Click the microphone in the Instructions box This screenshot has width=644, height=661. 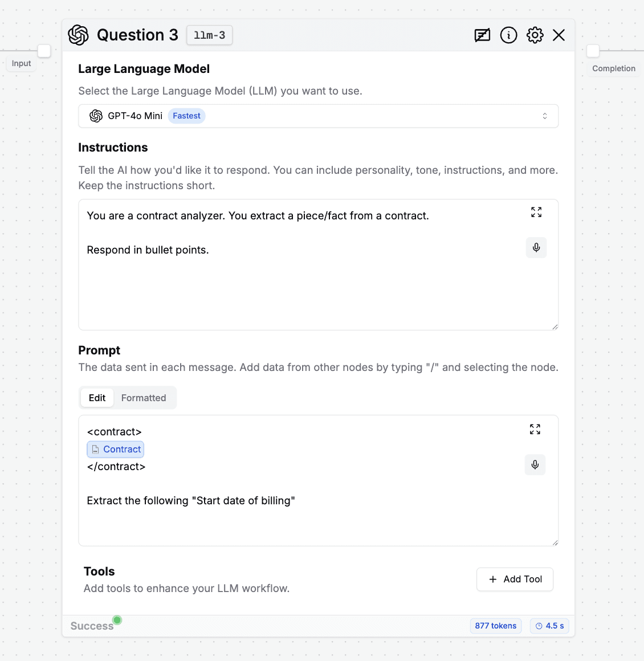(536, 247)
